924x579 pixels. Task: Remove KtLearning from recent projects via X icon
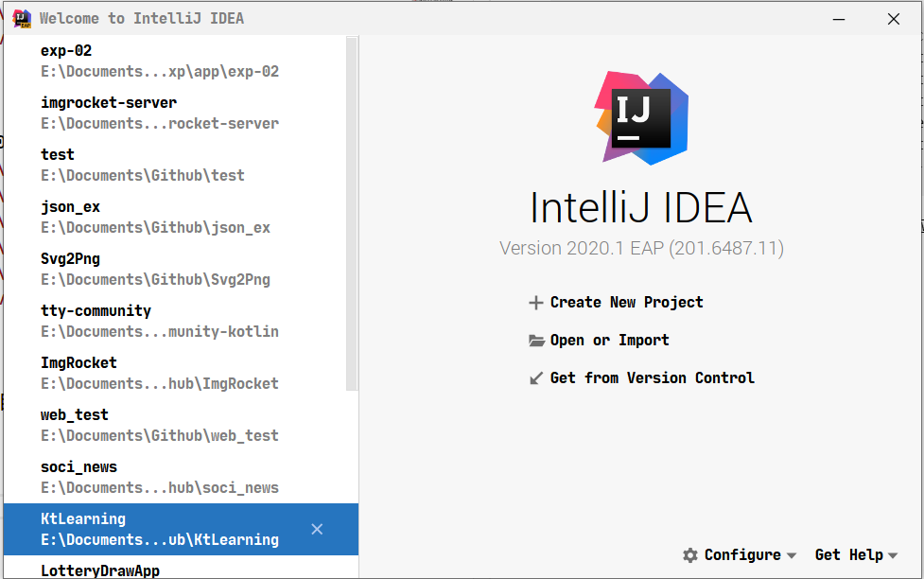coord(317,529)
